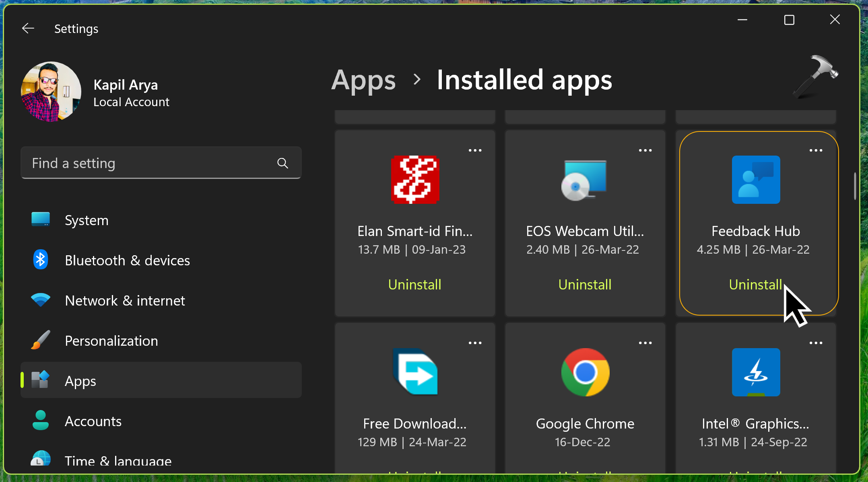
Task: Open Bluetooth & devices settings
Action: 127,260
